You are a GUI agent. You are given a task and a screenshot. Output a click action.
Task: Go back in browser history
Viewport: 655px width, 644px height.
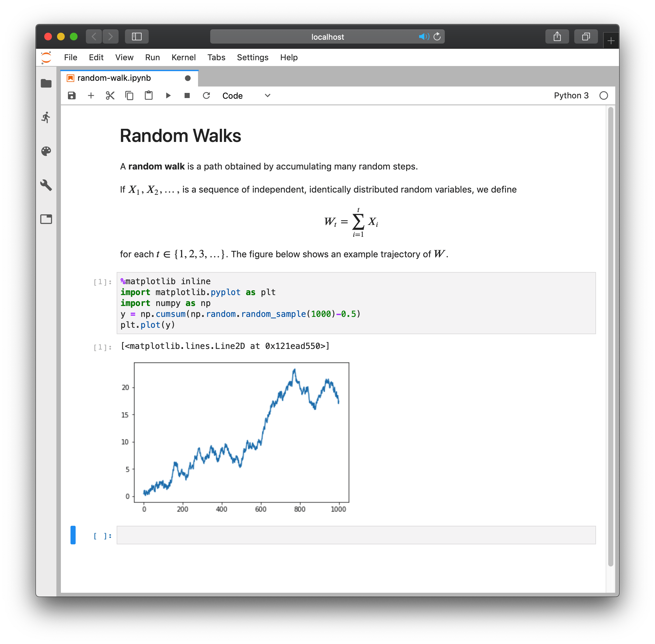(94, 37)
